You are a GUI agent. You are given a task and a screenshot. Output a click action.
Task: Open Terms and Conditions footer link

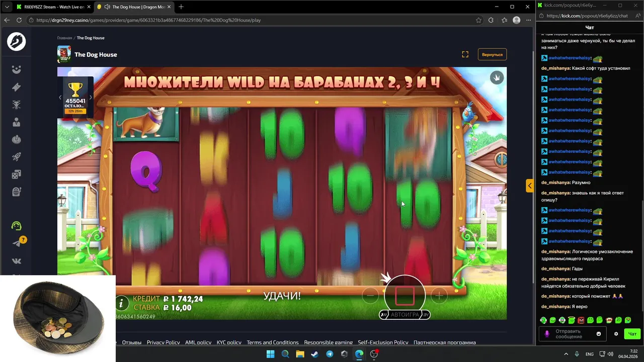pos(273,342)
